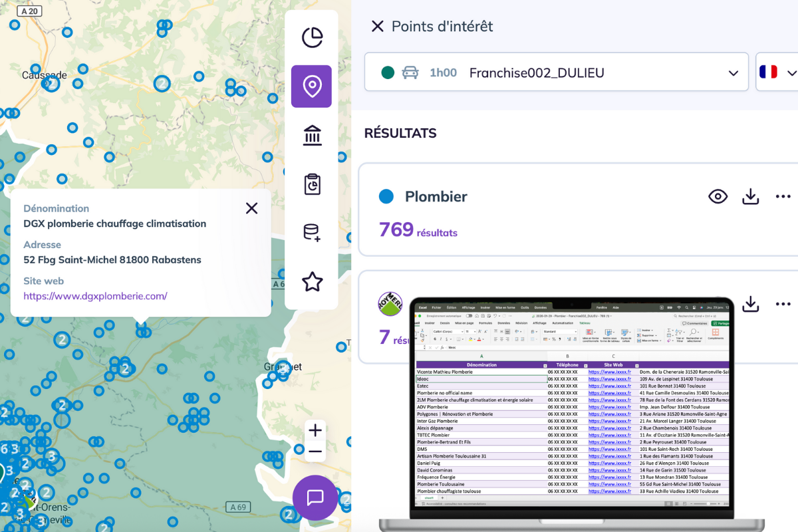This screenshot has height=532, width=798.
Task: Click the Dénomination column filter arrow
Action: coord(544,365)
